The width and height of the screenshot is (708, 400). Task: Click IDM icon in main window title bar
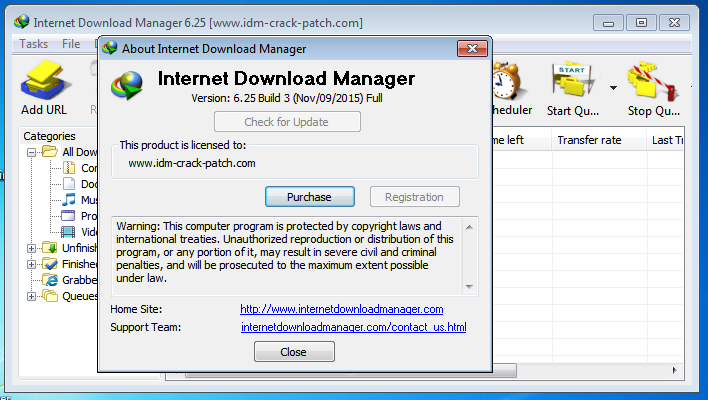pos(21,22)
